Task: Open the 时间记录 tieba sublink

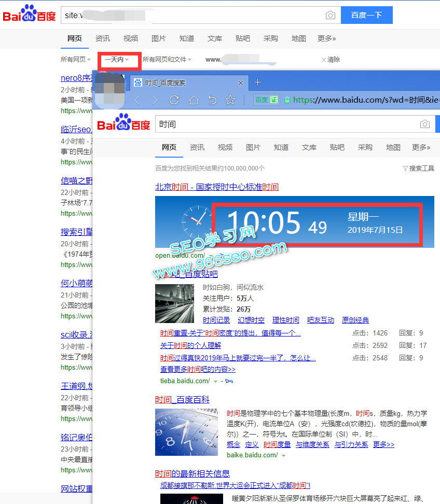Action: coord(216,320)
